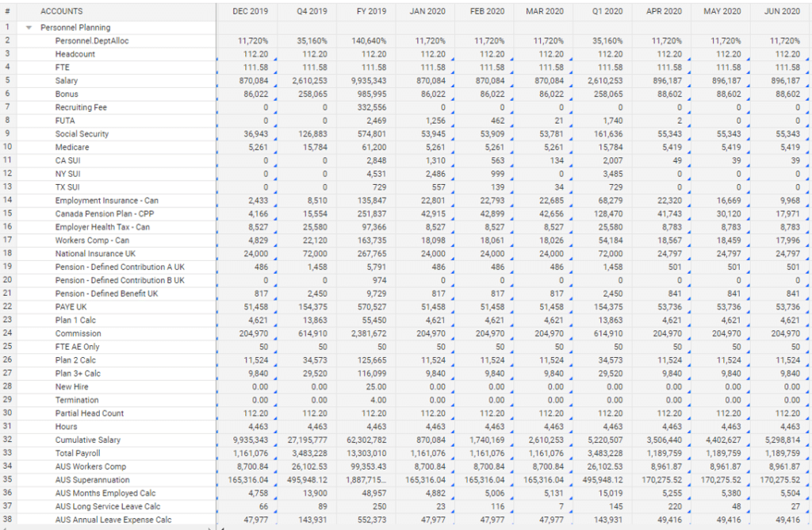This screenshot has width=812, height=530.
Task: Click row number 1 header
Action: click(8, 27)
